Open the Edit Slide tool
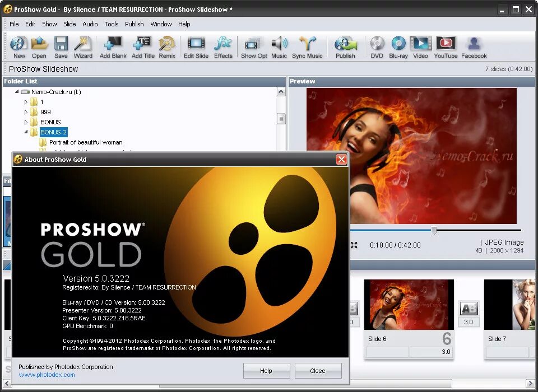 [196, 47]
